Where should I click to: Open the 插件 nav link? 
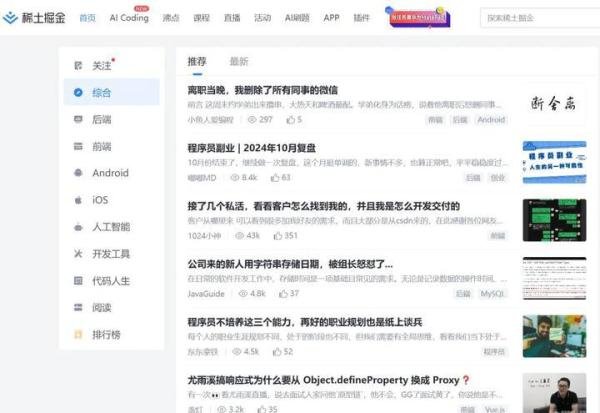[x=361, y=18]
